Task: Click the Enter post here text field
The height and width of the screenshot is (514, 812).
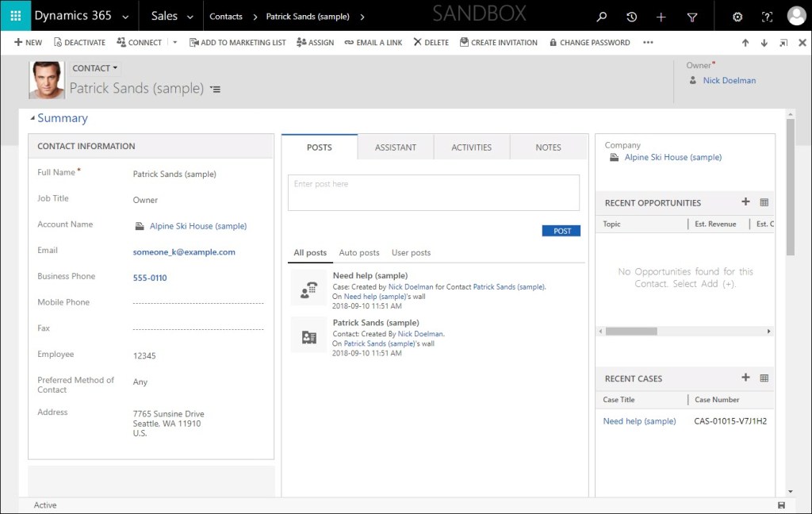Action: 433,191
